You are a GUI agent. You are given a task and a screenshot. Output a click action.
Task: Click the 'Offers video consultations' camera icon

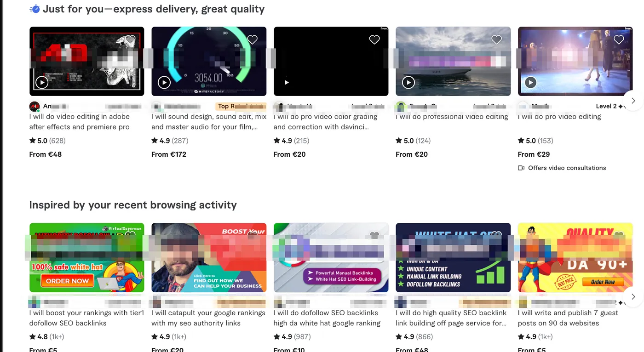[x=521, y=168]
